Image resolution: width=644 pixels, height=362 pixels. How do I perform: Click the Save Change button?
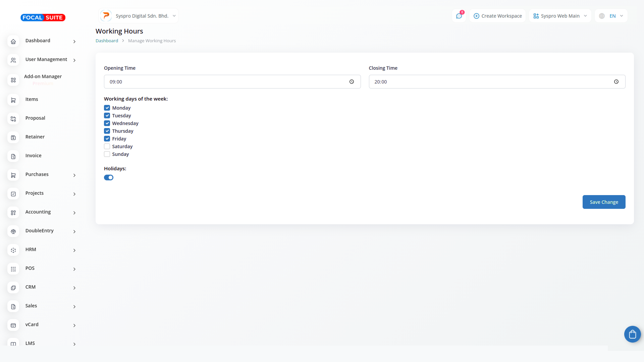pyautogui.click(x=604, y=202)
